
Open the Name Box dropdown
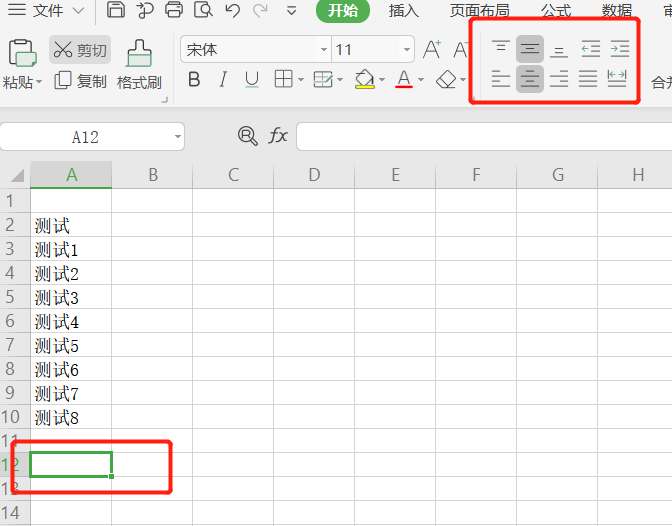[177, 137]
